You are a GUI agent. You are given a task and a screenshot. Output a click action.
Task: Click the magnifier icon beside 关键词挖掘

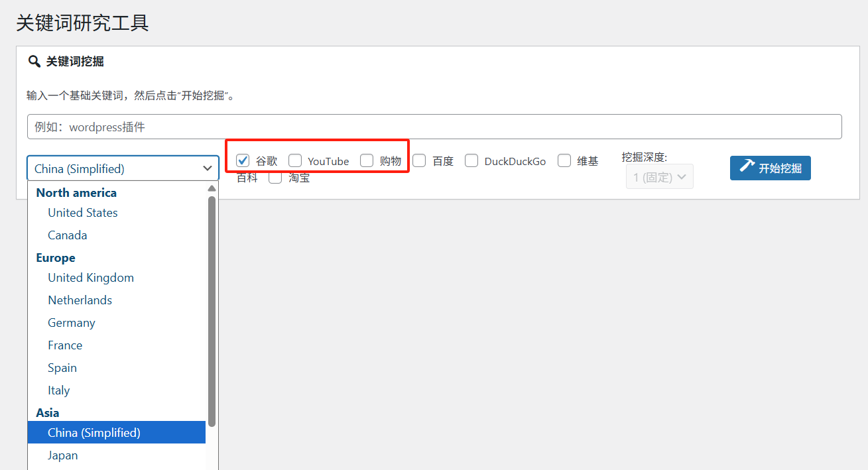point(34,62)
